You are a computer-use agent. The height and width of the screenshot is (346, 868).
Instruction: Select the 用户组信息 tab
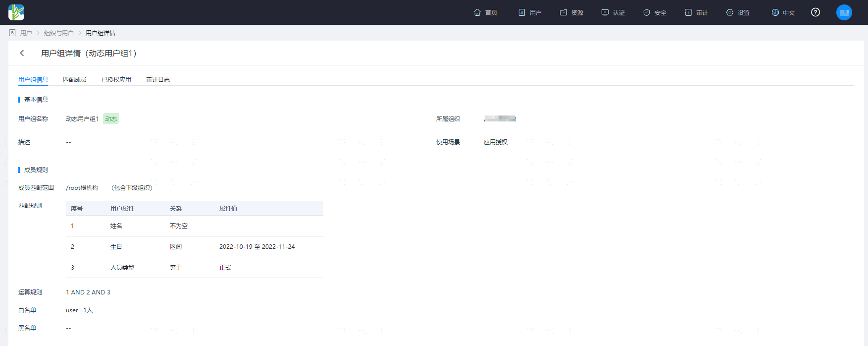coord(33,79)
